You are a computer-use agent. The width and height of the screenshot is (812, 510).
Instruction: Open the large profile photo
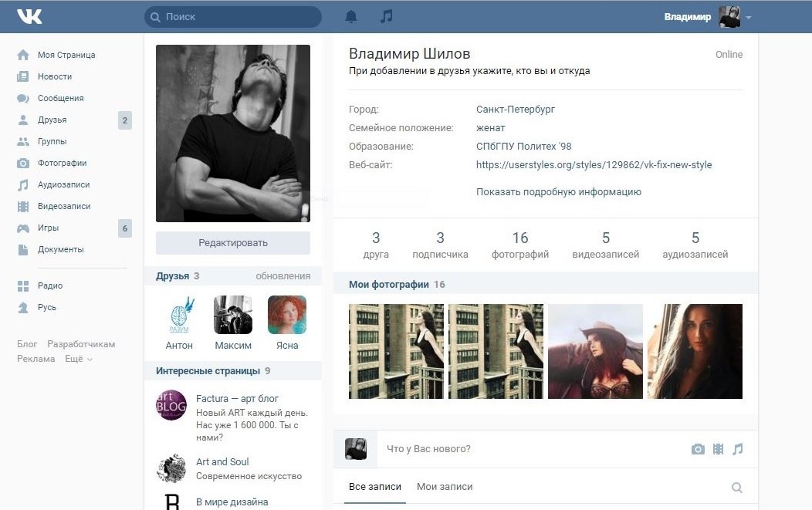point(233,133)
